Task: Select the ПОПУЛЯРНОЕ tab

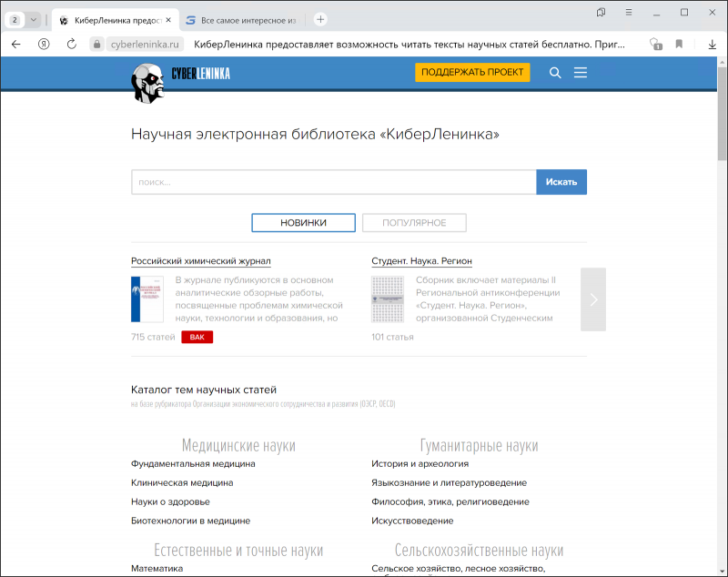Action: [414, 223]
